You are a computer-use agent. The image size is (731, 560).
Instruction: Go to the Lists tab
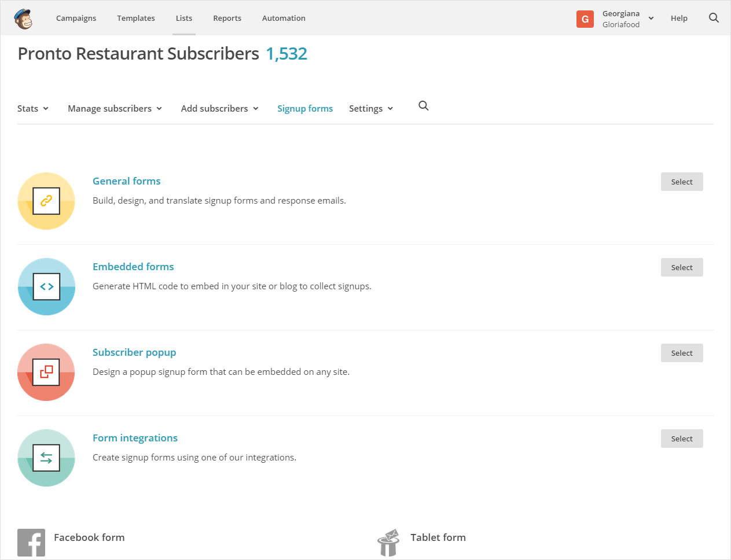pos(184,18)
